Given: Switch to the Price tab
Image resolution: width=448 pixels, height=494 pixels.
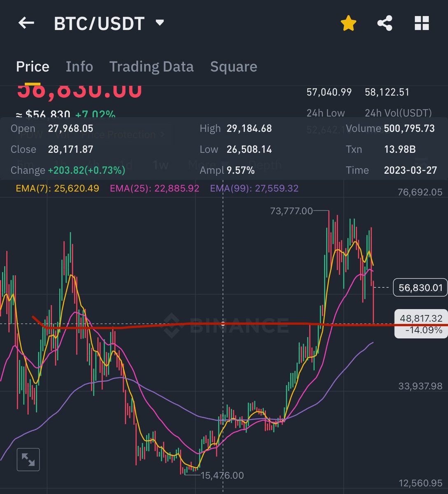Looking at the screenshot, I should [x=33, y=67].
